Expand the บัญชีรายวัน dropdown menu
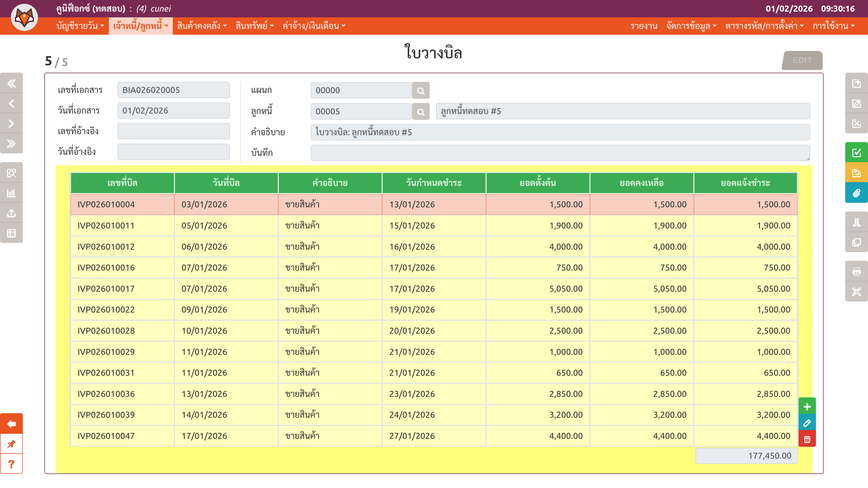 (x=80, y=26)
